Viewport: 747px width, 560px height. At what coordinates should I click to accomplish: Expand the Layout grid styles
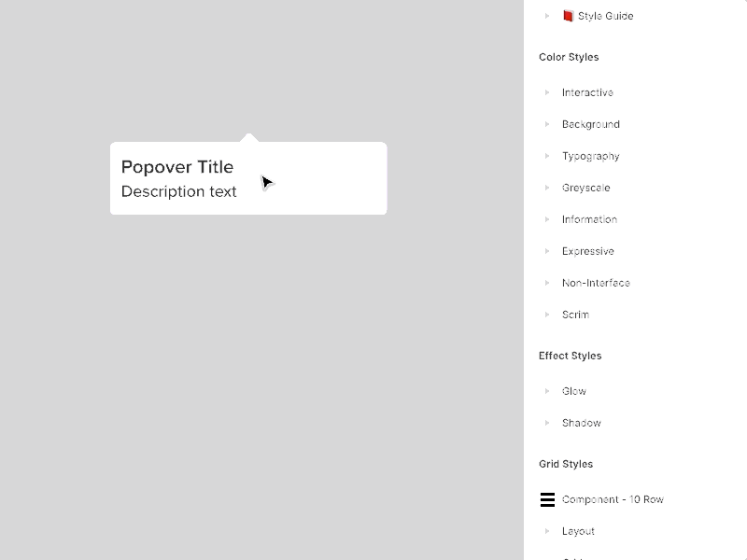[548, 531]
